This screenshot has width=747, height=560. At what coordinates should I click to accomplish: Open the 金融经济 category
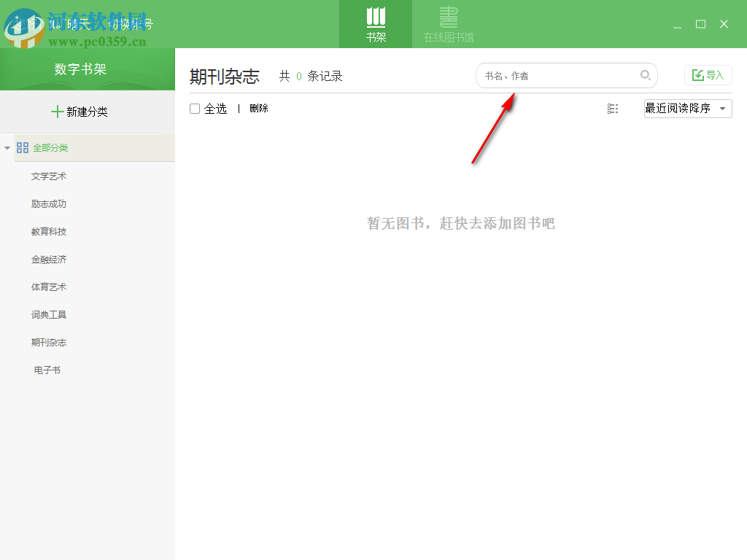coord(48,259)
